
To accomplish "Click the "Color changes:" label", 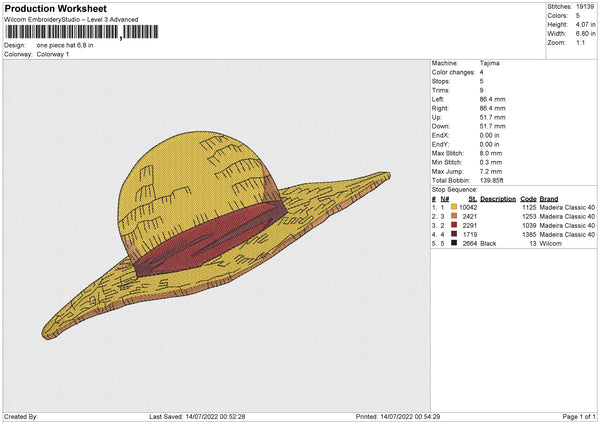I will pos(453,72).
